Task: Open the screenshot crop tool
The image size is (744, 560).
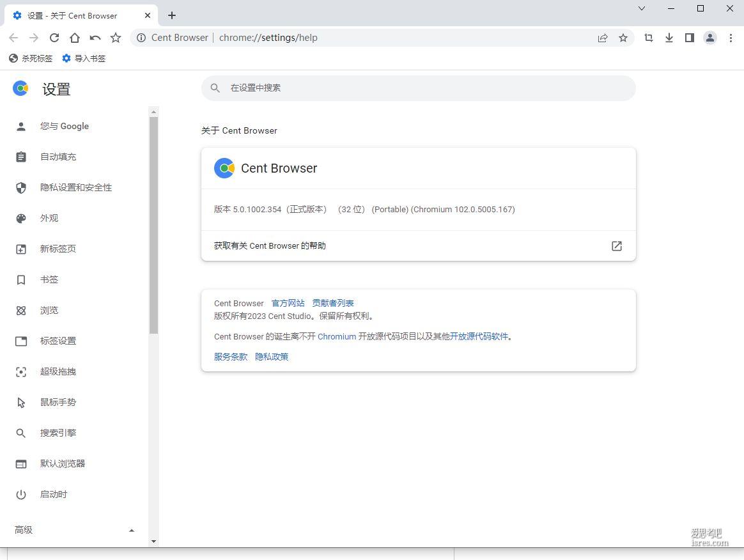Action: point(649,38)
